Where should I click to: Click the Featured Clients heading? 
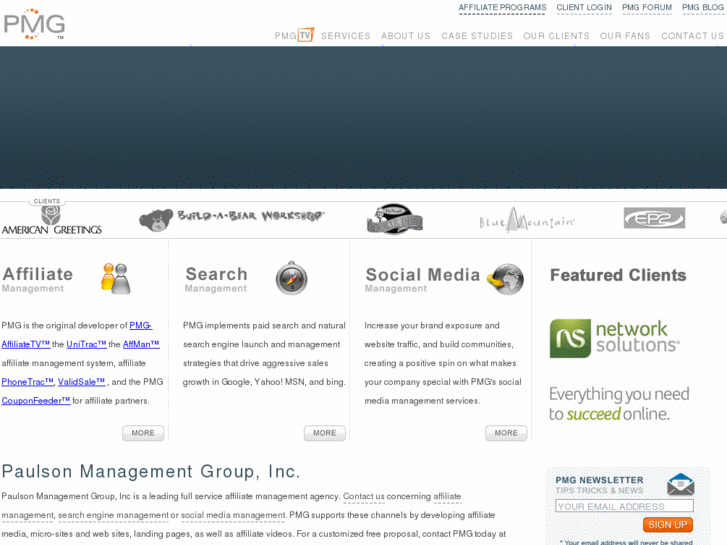(618, 275)
